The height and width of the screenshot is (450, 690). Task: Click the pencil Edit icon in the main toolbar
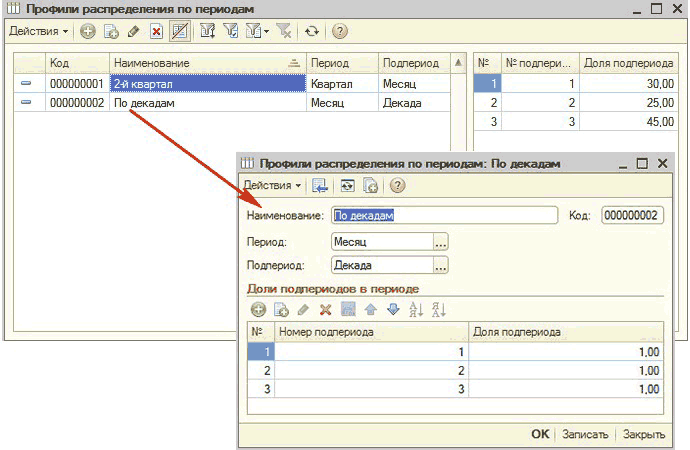click(132, 31)
